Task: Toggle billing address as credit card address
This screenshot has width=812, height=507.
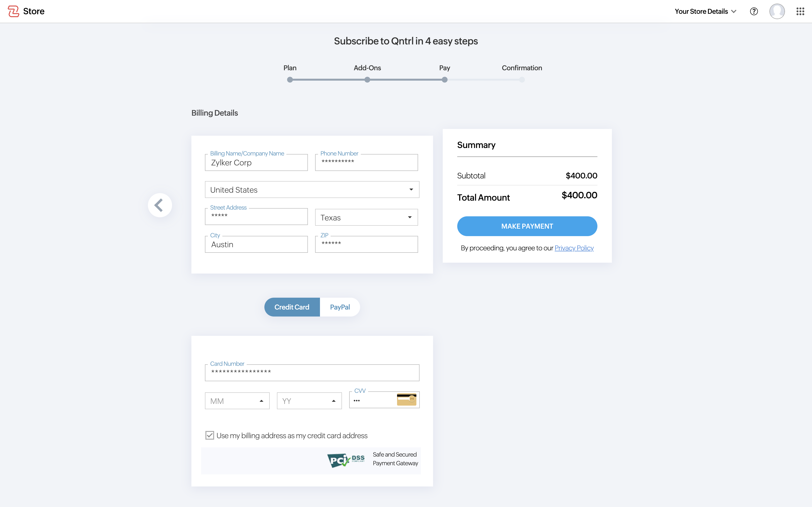Action: pyautogui.click(x=210, y=435)
